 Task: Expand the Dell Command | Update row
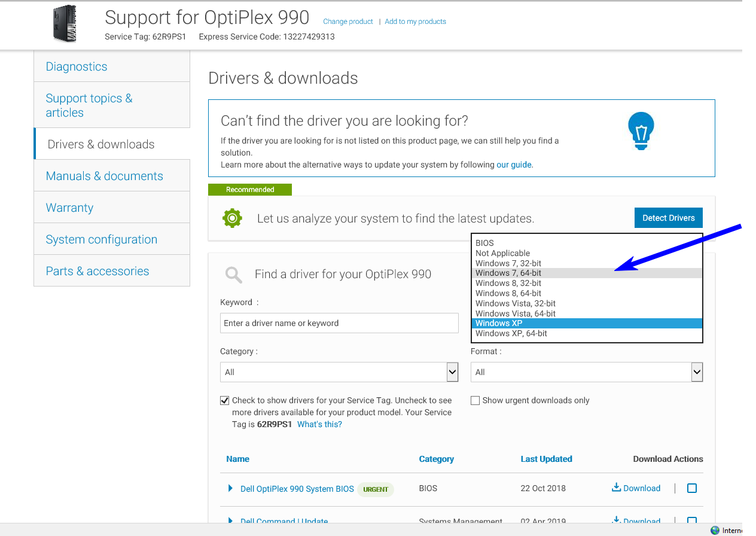[x=230, y=521]
